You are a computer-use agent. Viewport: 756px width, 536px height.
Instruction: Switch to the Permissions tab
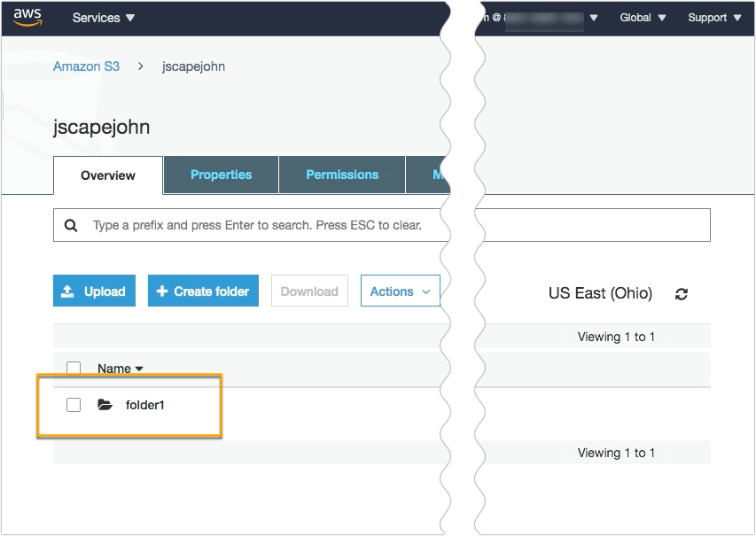[342, 175]
